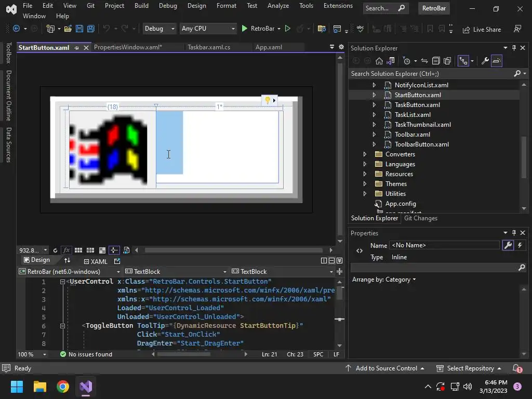Open the Live Share button
This screenshot has width=532, height=399.
(482, 30)
